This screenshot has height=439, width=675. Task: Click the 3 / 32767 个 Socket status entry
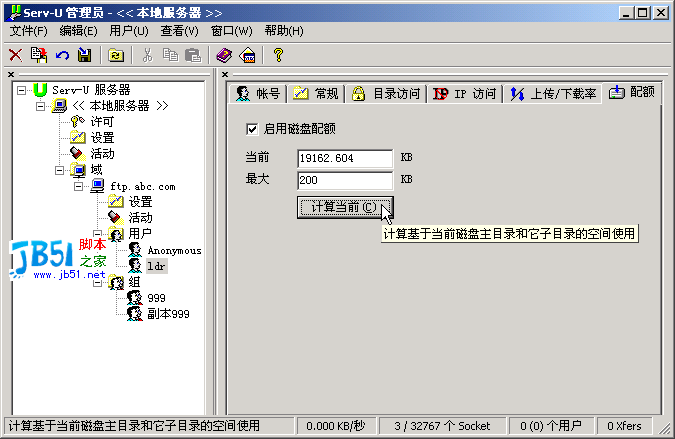tap(442, 426)
